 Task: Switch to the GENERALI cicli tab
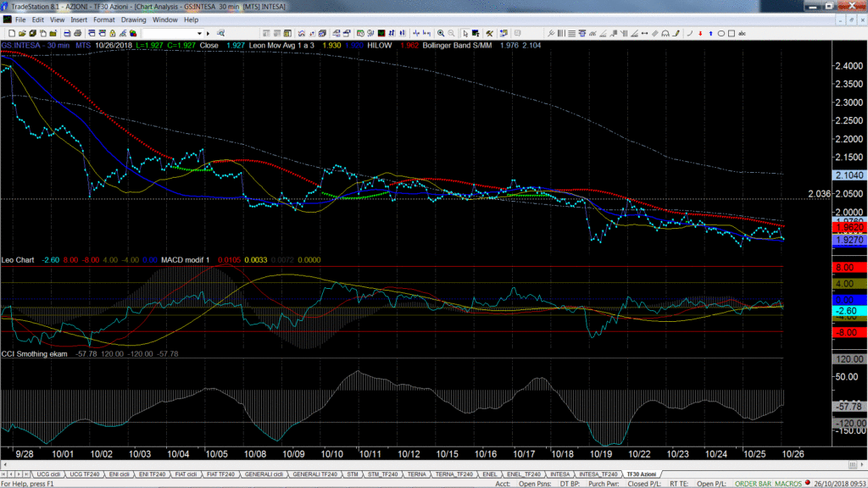(264, 474)
